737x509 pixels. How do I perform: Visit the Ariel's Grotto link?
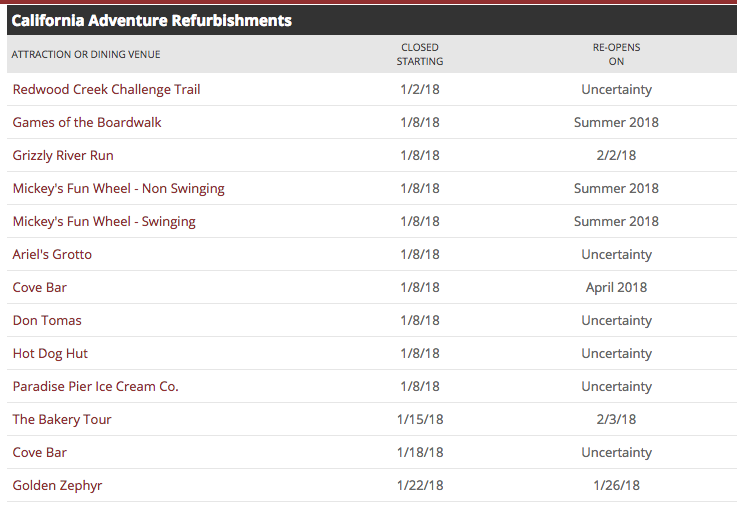pos(52,254)
